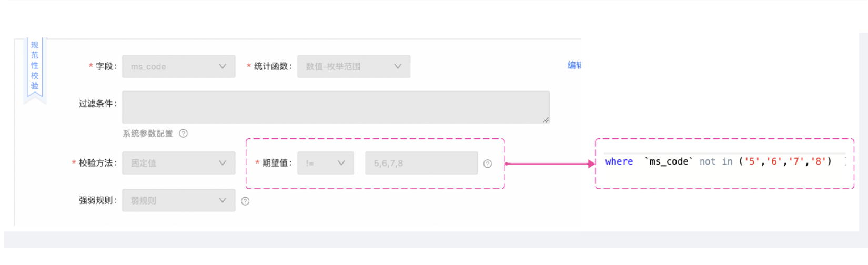Open the 校验方法 固定值 dropdown

[x=179, y=163]
